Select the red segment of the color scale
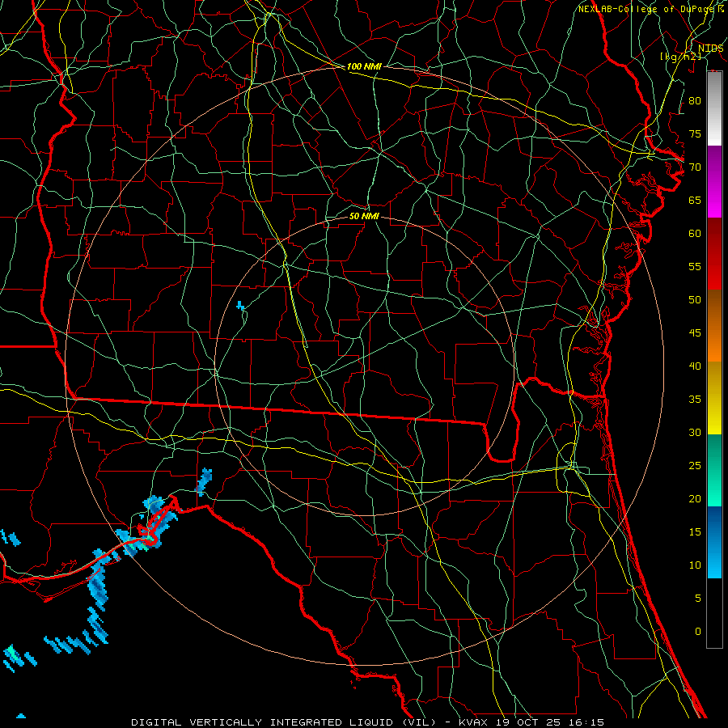 click(x=714, y=254)
